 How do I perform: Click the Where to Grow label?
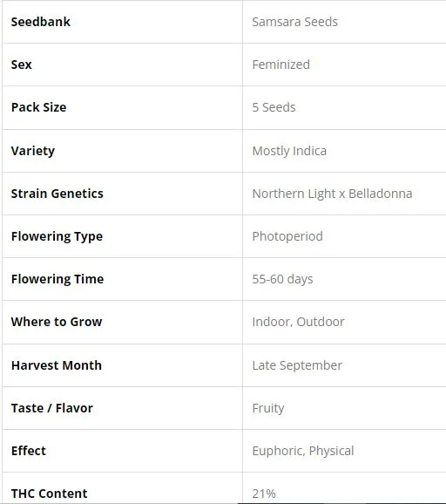pyautogui.click(x=57, y=322)
